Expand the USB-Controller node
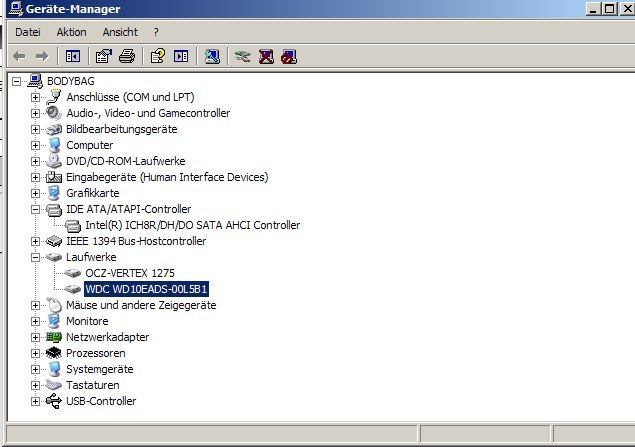Image resolution: width=635 pixels, height=447 pixels. coord(35,401)
